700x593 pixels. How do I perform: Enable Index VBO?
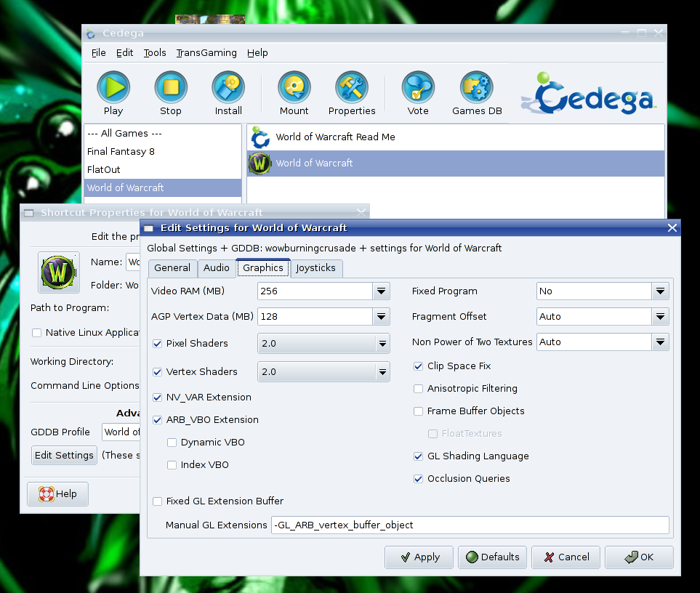(x=172, y=465)
